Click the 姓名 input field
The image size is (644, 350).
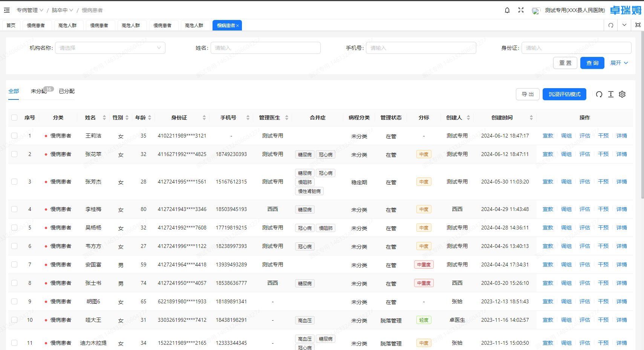click(x=266, y=48)
